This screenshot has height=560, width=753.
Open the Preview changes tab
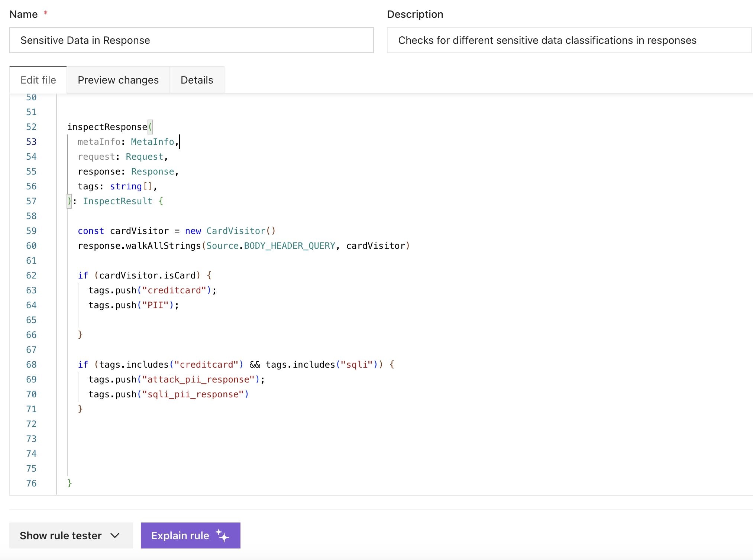[118, 80]
